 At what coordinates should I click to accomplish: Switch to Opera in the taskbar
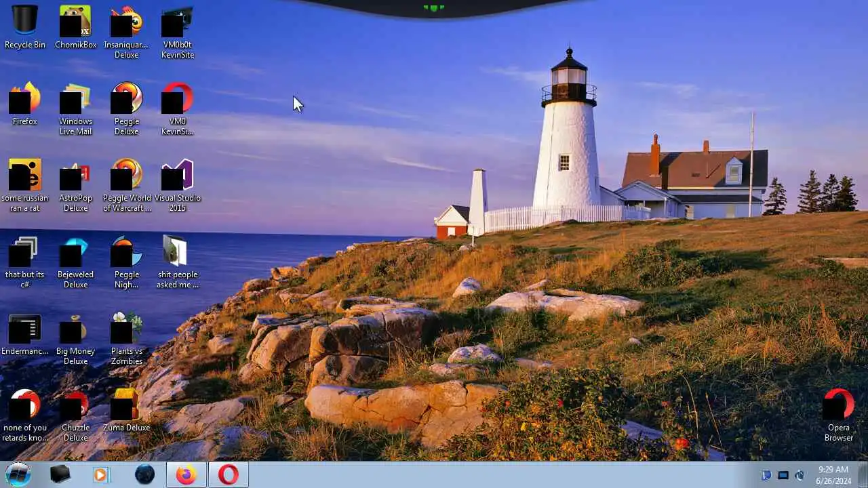(229, 475)
